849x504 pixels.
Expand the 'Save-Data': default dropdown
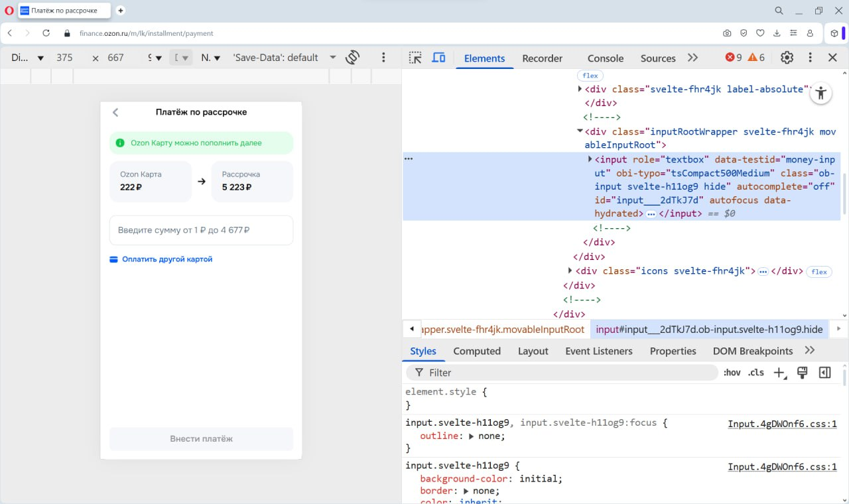tap(333, 58)
